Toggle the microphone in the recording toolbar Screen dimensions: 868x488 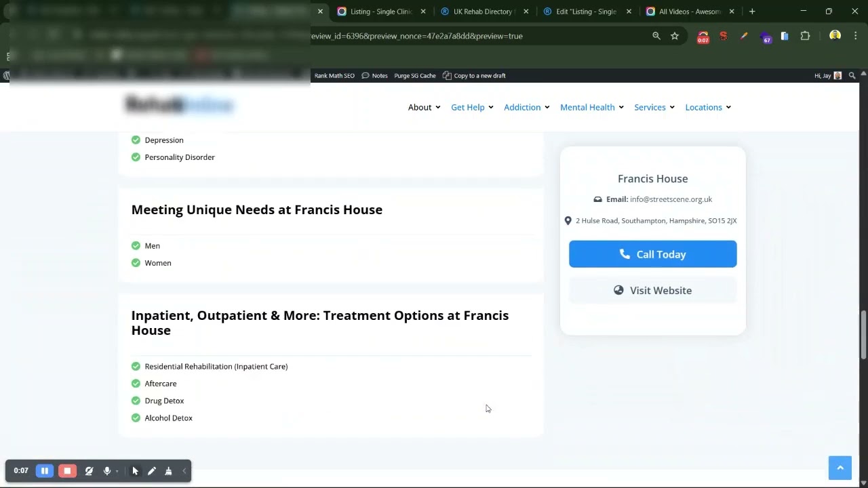pyautogui.click(x=106, y=471)
